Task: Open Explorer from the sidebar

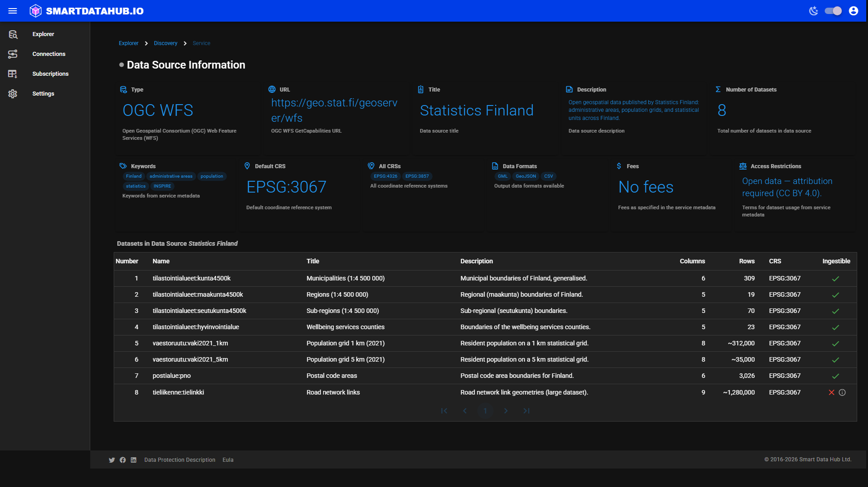Action: click(43, 34)
